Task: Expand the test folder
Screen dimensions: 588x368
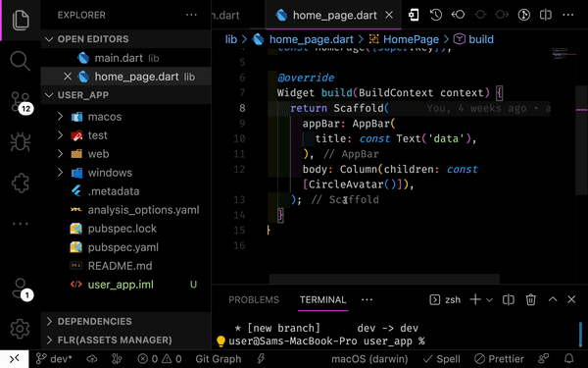Action: (x=61, y=135)
